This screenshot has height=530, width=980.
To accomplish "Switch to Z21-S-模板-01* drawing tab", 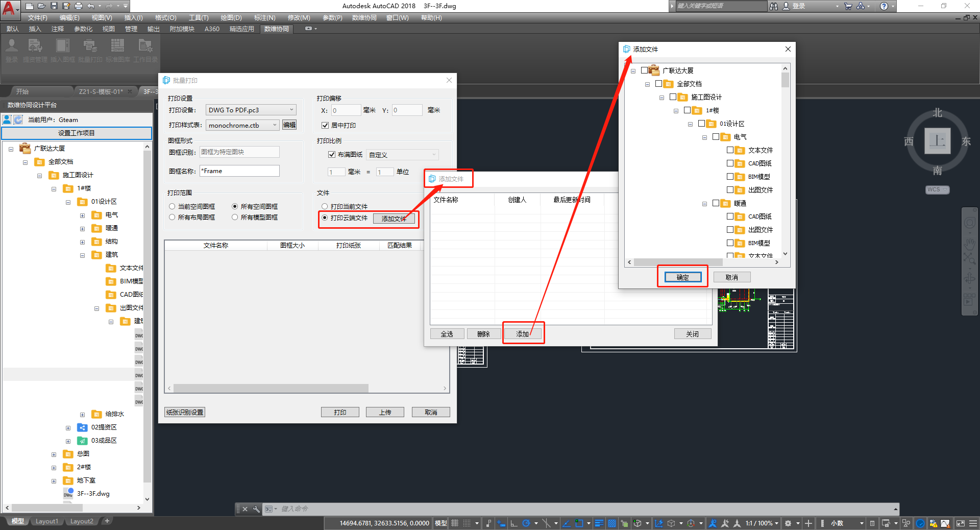I will [x=101, y=91].
